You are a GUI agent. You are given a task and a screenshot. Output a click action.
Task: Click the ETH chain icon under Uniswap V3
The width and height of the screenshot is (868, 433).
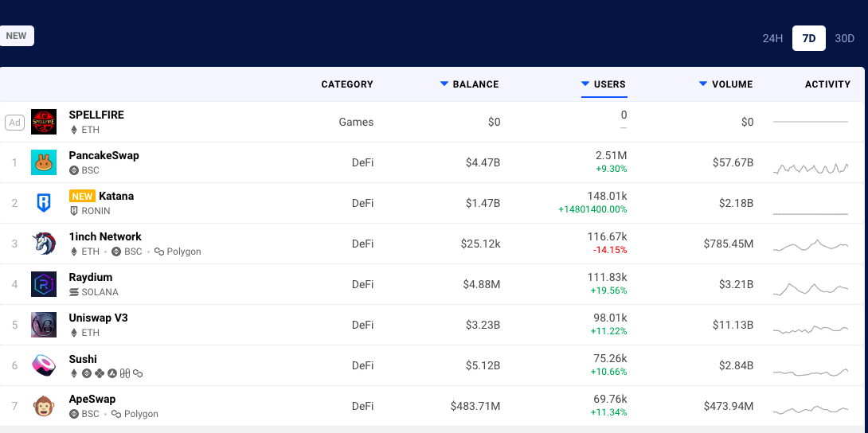click(x=73, y=333)
